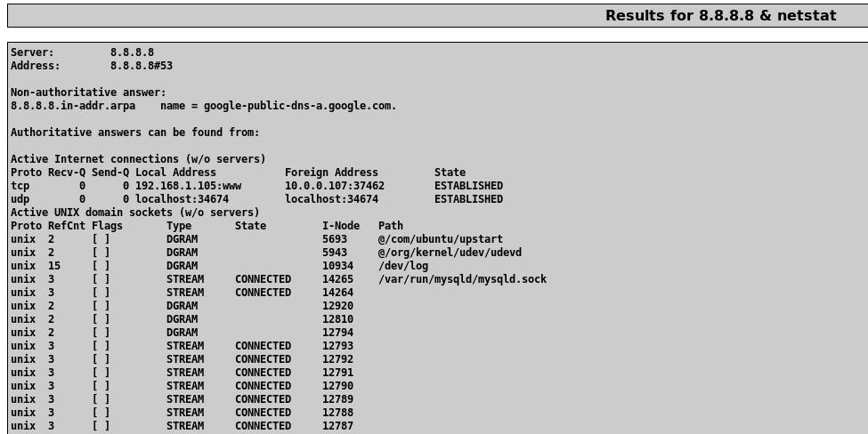Click I-Node value 12793
Screen dimensions: 868x434
pos(338,346)
